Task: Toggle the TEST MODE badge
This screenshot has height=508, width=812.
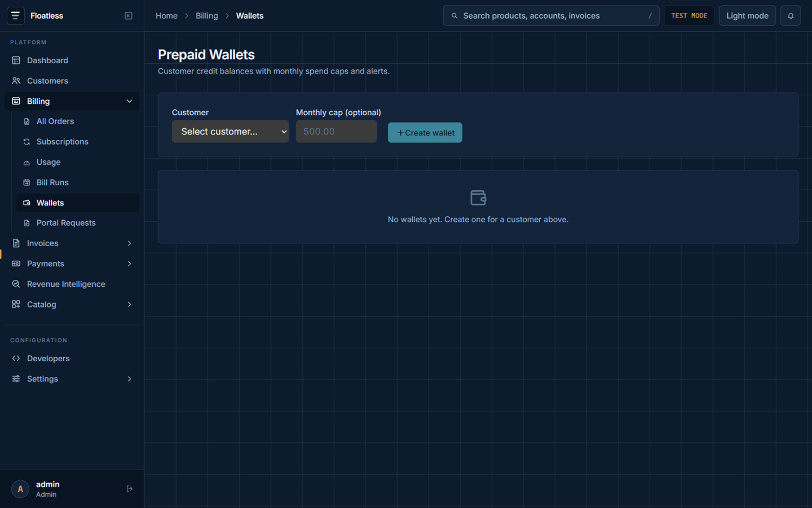Action: click(689, 16)
